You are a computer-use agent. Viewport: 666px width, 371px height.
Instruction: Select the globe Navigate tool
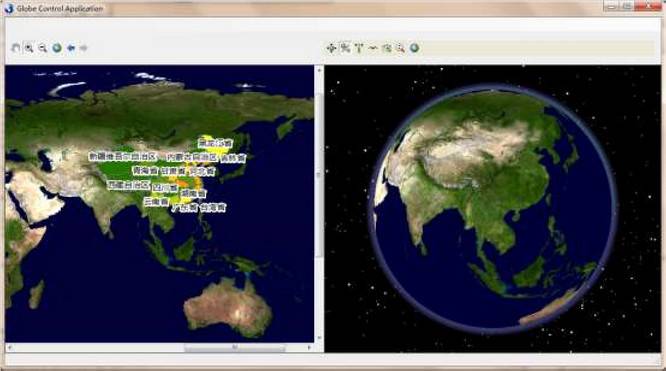331,48
